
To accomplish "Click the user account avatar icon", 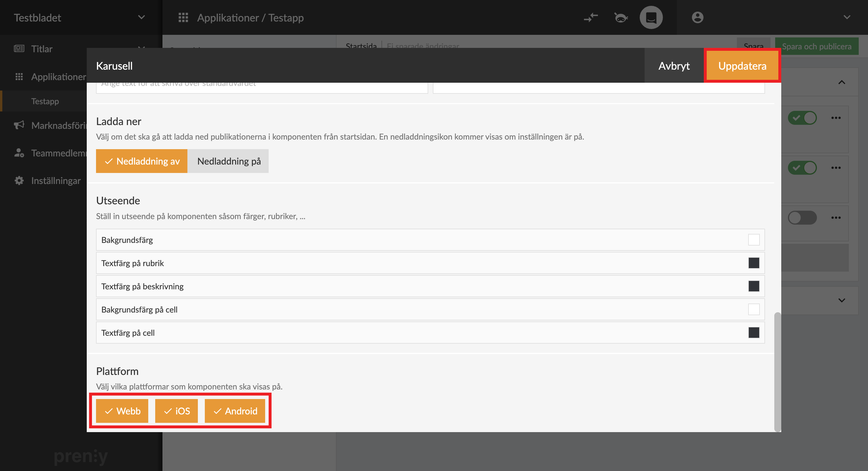I will (697, 17).
